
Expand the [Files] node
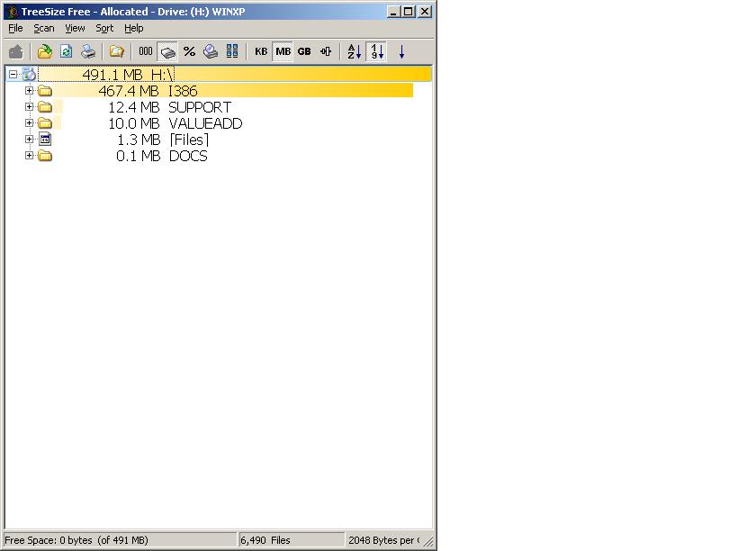30,140
